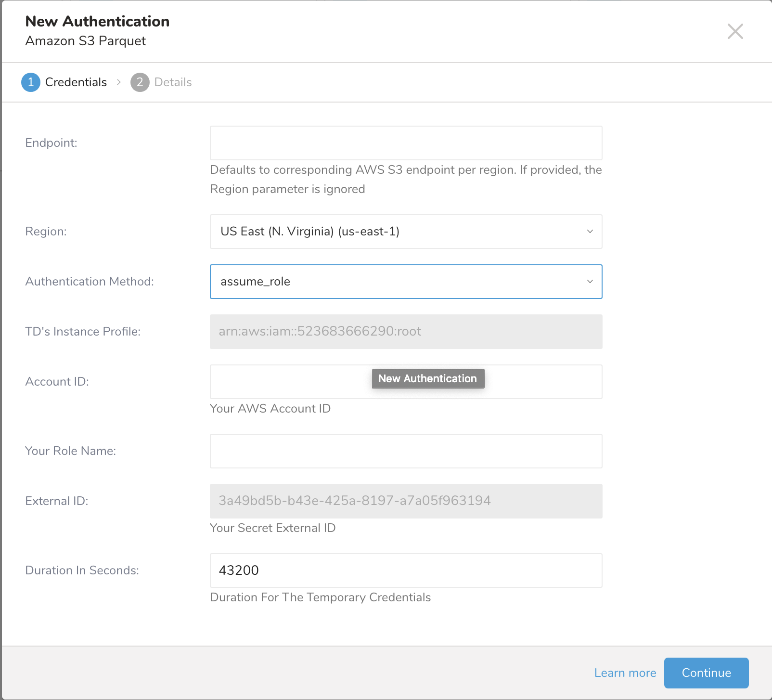Click inside the Account ID field
This screenshot has width=772, height=700.
tap(289, 382)
